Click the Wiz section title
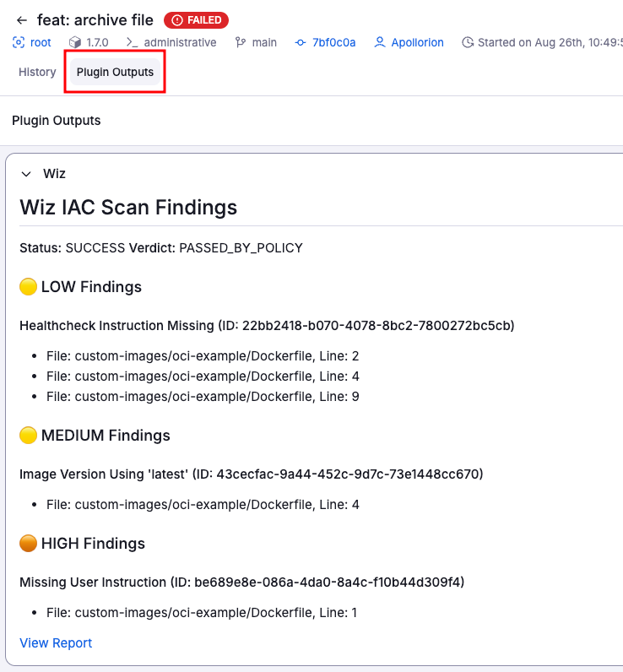Image resolution: width=623 pixels, height=672 pixels. [55, 174]
